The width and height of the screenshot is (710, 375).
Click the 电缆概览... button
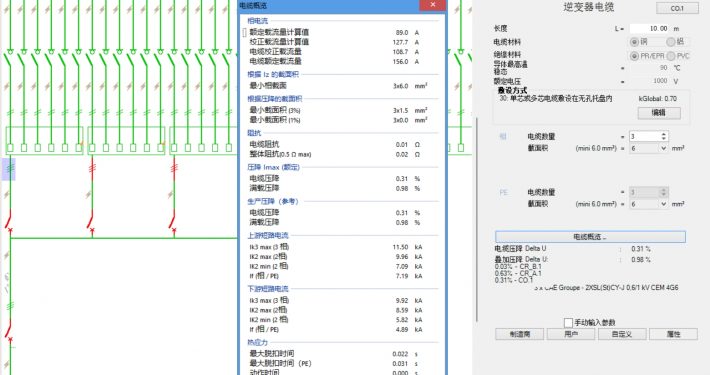click(x=590, y=237)
